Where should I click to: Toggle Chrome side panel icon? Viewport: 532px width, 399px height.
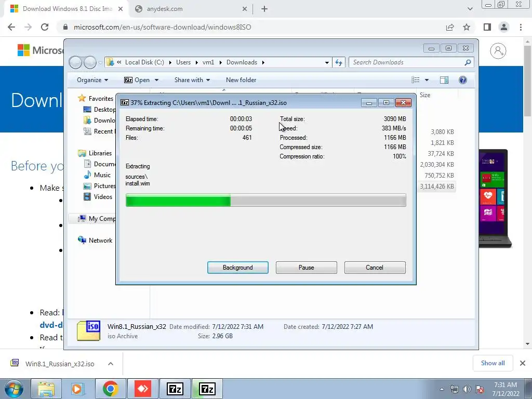(487, 27)
